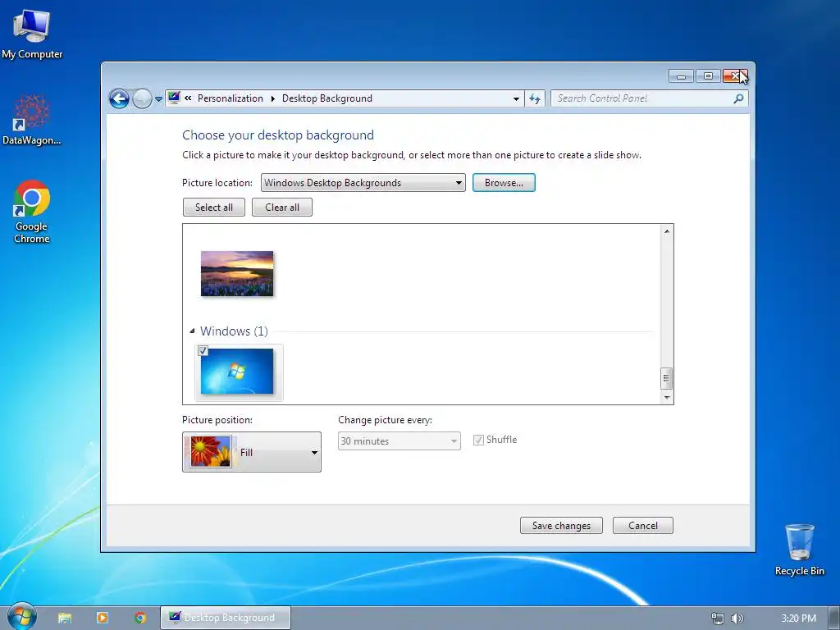Click the Windows (1) group heading
This screenshot has width=840, height=630.
[234, 331]
